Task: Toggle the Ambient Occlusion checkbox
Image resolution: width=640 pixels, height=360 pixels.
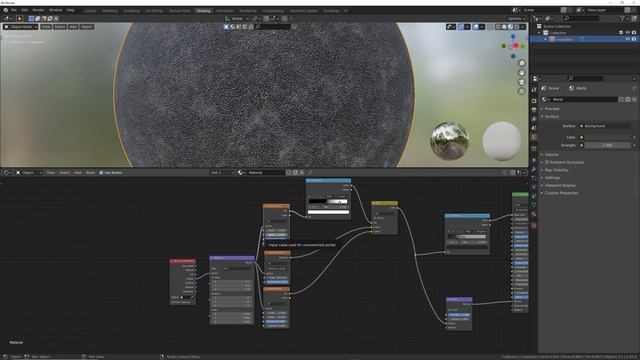Action: [x=547, y=162]
